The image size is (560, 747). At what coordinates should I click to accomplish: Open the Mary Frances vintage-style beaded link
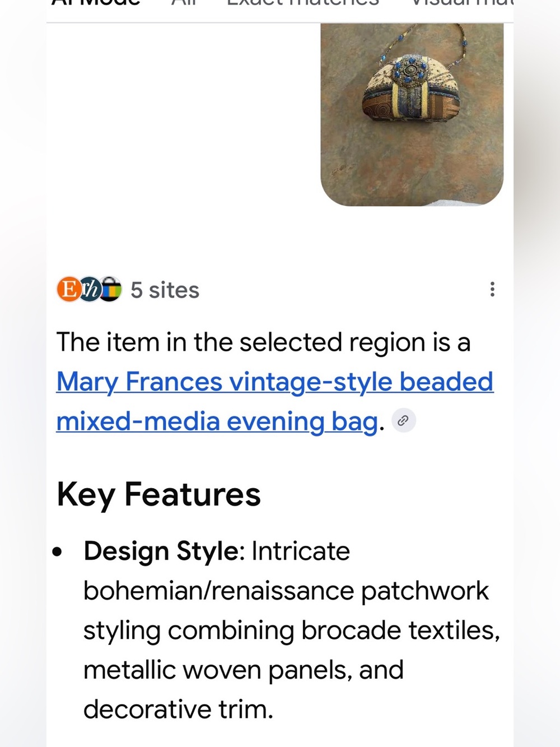pos(275,382)
